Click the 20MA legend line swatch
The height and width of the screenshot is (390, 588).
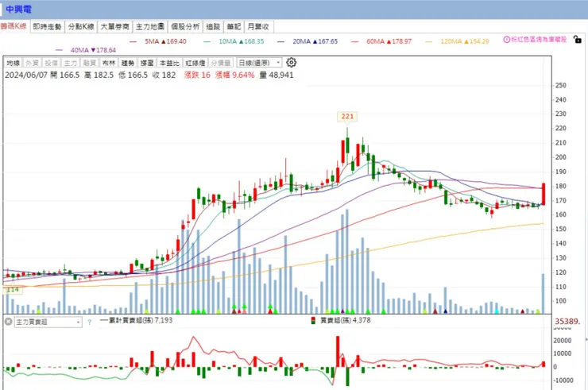click(x=280, y=41)
